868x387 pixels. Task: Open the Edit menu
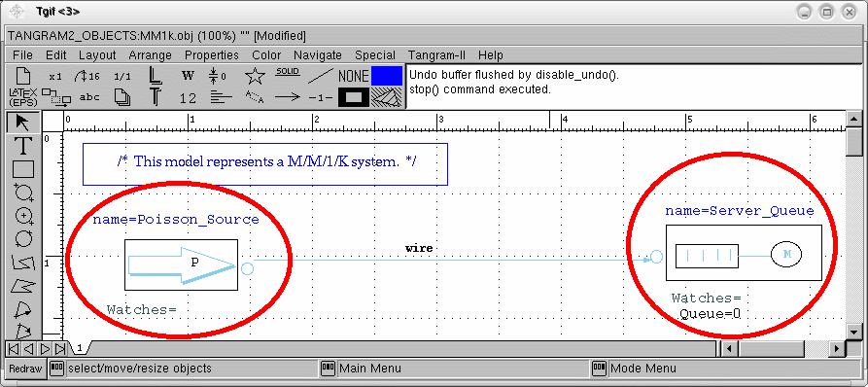point(56,55)
